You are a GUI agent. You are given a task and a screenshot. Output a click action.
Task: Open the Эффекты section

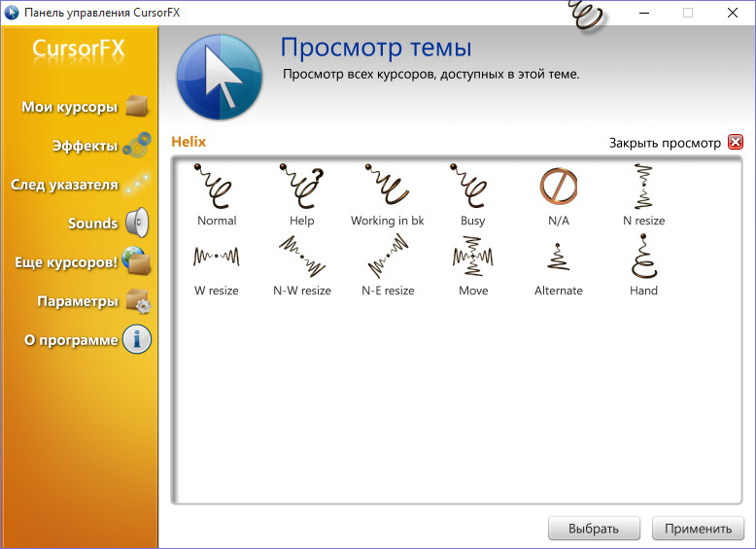[x=85, y=146]
